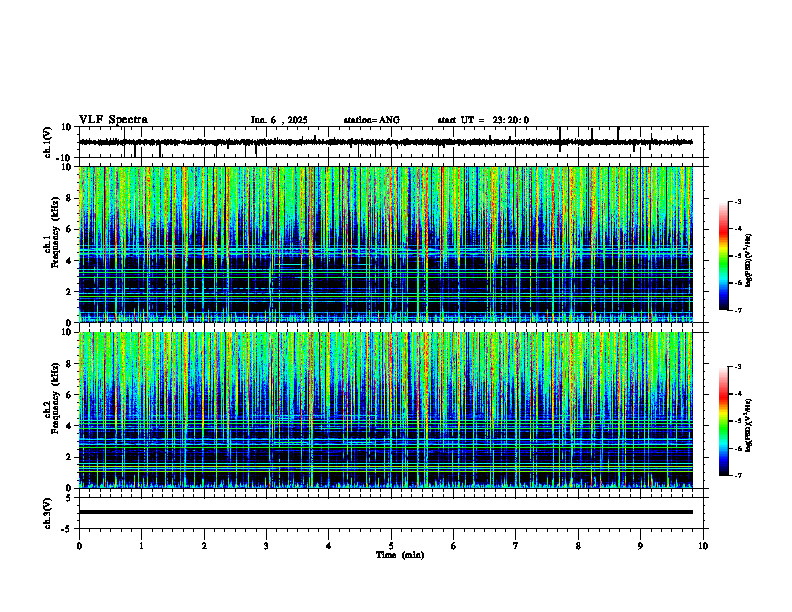Click the 4 kHz tick label on ch.2 spectrogram

(69, 426)
